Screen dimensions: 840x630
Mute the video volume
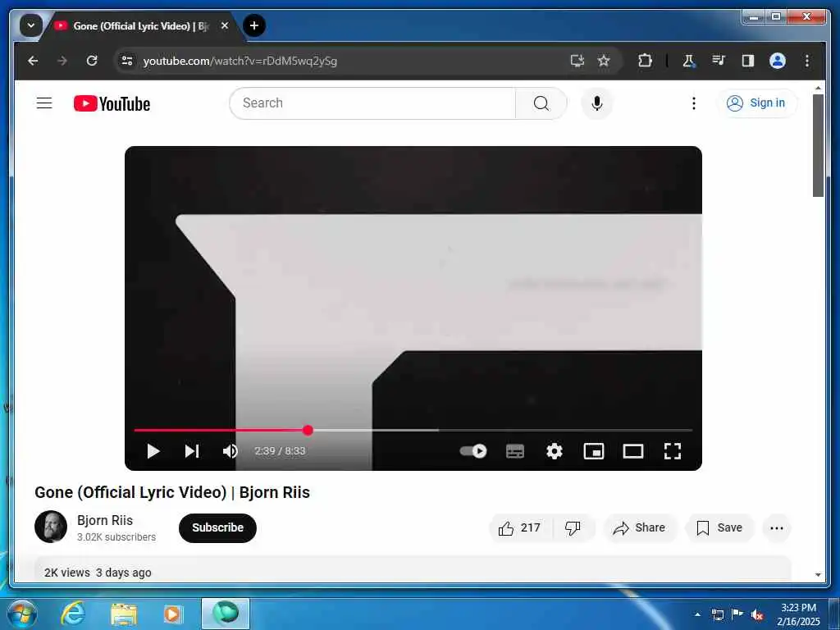pos(231,451)
